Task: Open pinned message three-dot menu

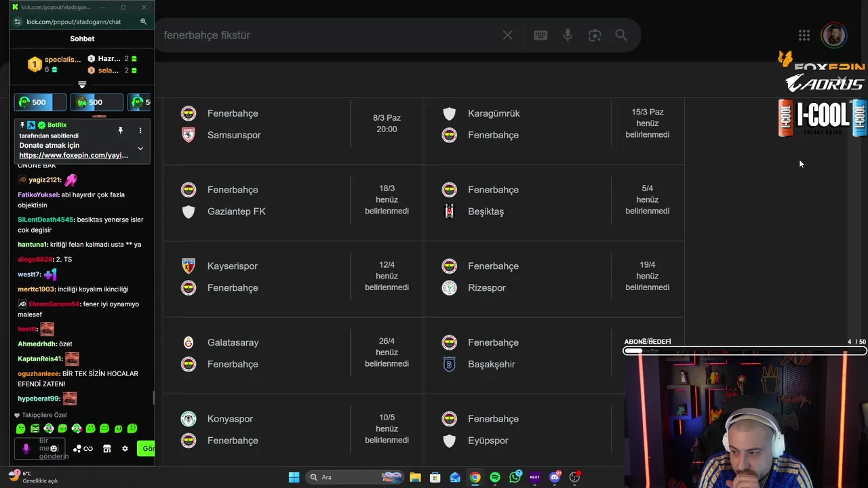Action: pyautogui.click(x=140, y=130)
